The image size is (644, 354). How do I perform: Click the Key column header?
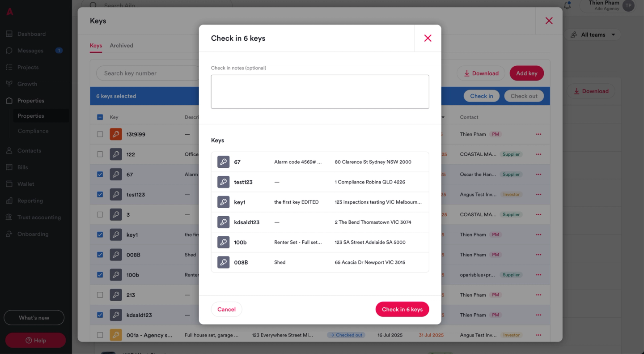(114, 117)
